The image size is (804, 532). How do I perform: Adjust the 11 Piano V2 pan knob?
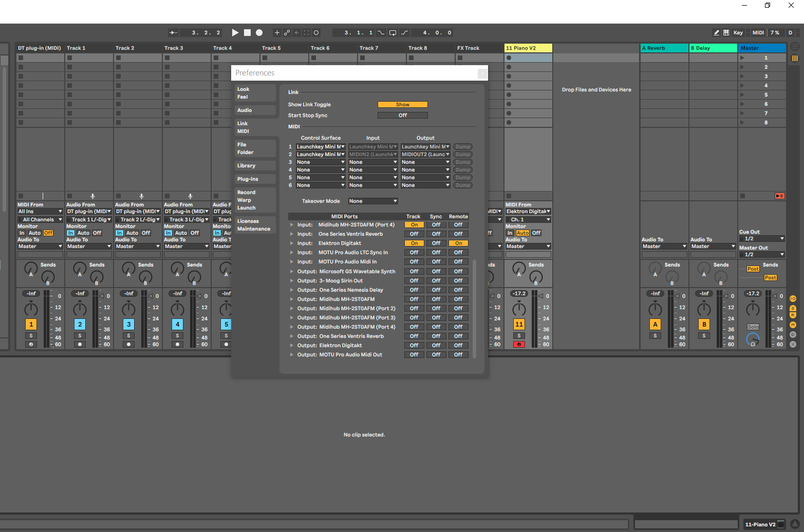519,309
